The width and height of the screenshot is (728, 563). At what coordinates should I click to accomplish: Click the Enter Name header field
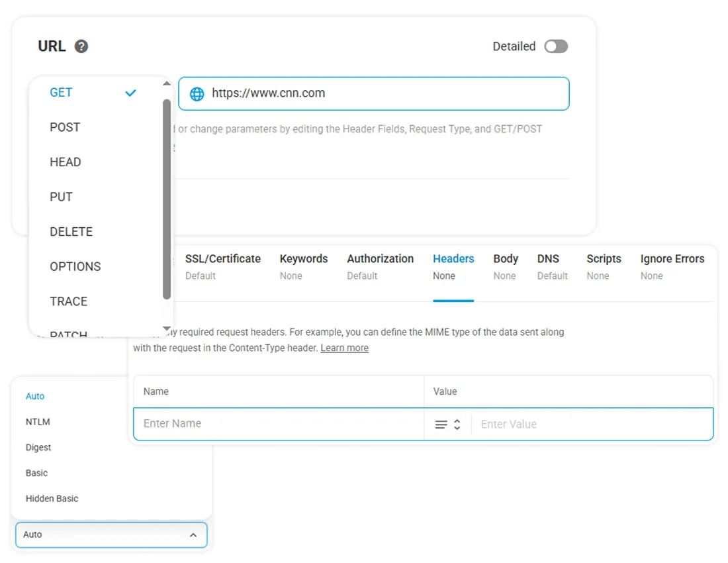point(278,424)
